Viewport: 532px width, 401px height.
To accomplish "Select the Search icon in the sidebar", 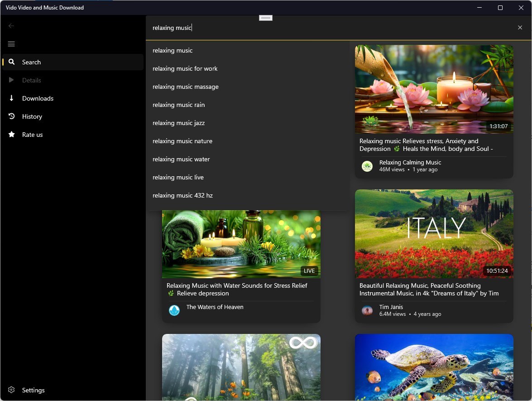I will (x=12, y=62).
